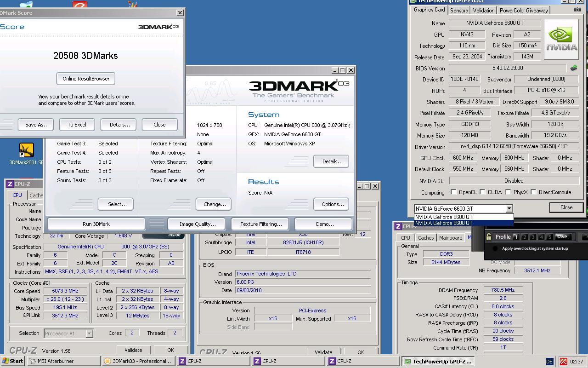Open Image Quality... settings in 3DMark03

pos(198,224)
